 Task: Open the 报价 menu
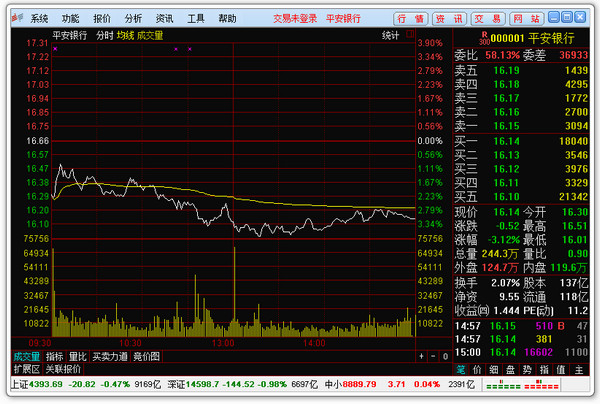tap(102, 18)
